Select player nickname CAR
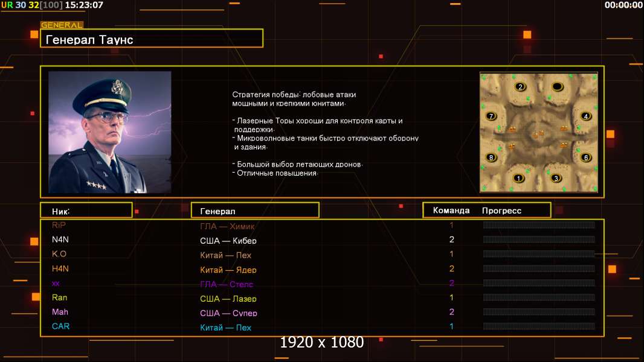The height and width of the screenshot is (362, 644). [x=61, y=326]
